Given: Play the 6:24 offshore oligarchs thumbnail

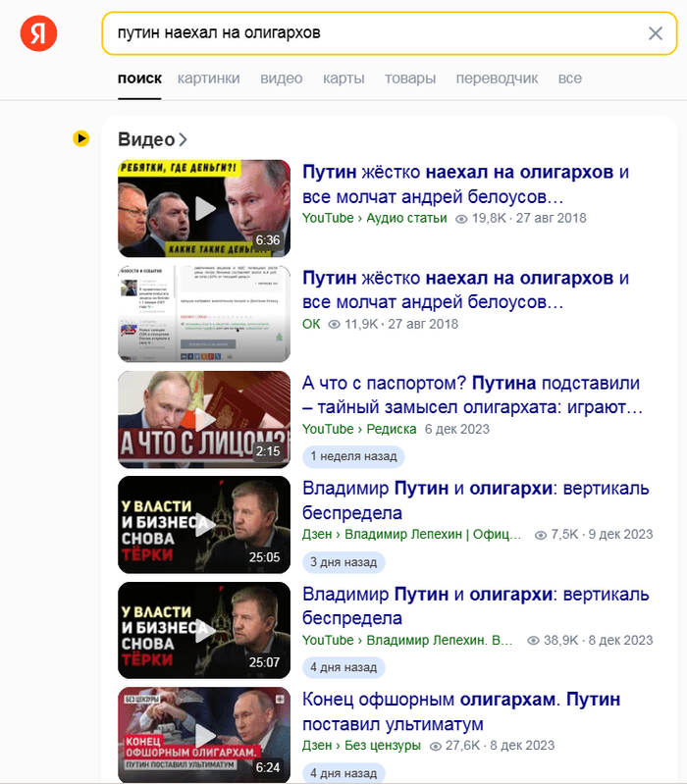Looking at the screenshot, I should point(204,735).
